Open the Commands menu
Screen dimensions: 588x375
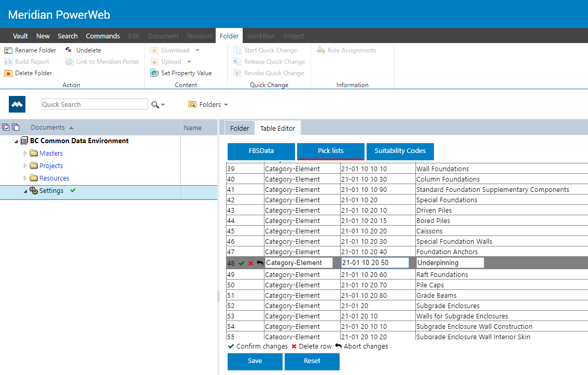pos(103,36)
